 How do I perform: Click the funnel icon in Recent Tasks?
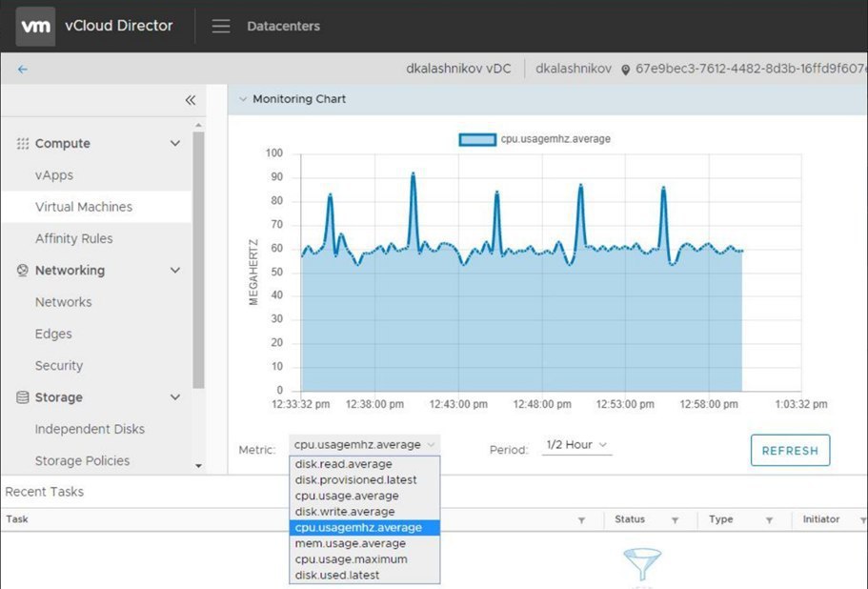(x=642, y=564)
